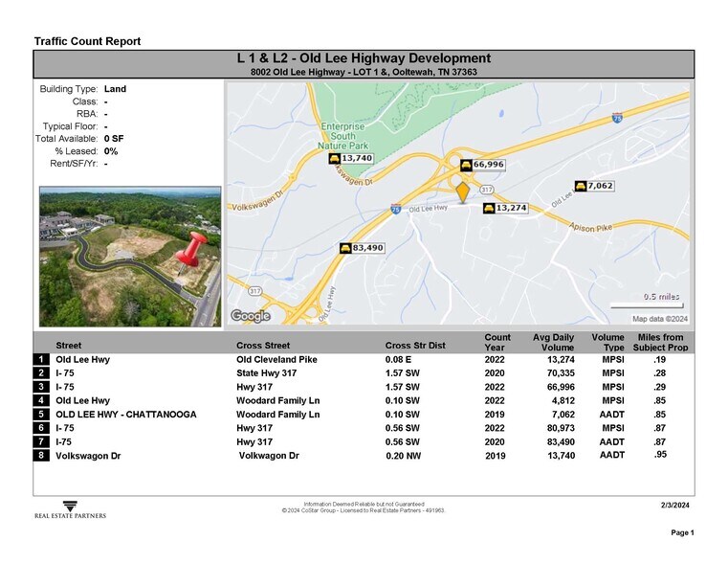The height and width of the screenshot is (563, 728).
Task: Click the 8002 Old Lee Highway address line
Action: point(364,72)
